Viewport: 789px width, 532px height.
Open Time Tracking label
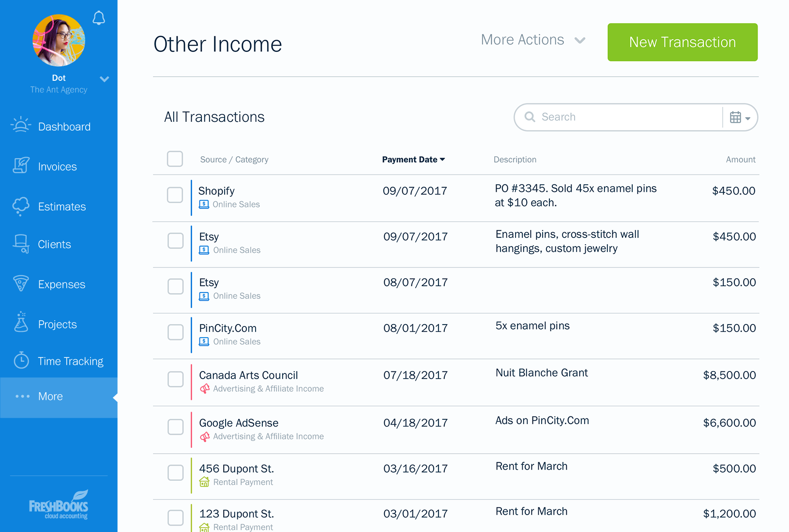pos(71,361)
